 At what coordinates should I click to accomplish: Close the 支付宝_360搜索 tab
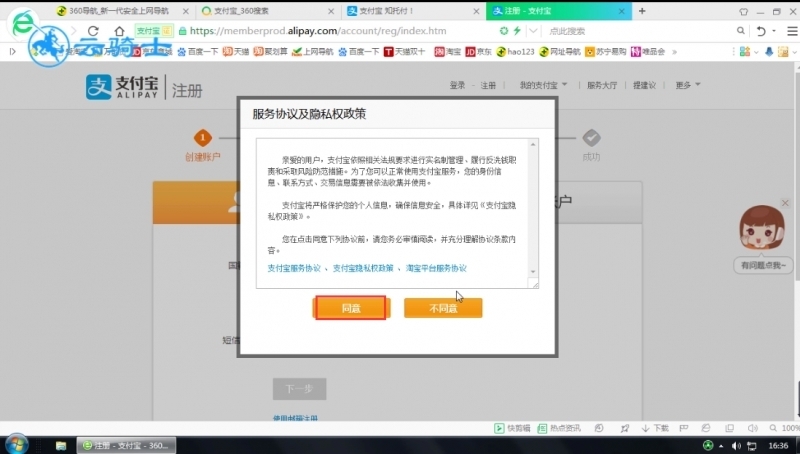[331, 11]
